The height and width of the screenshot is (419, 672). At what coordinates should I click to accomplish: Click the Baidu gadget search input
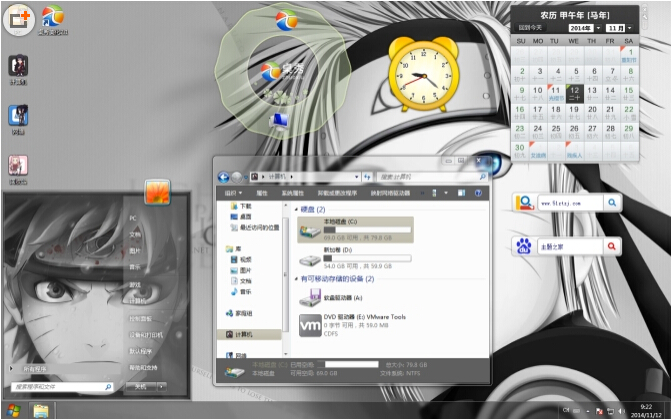570,247
